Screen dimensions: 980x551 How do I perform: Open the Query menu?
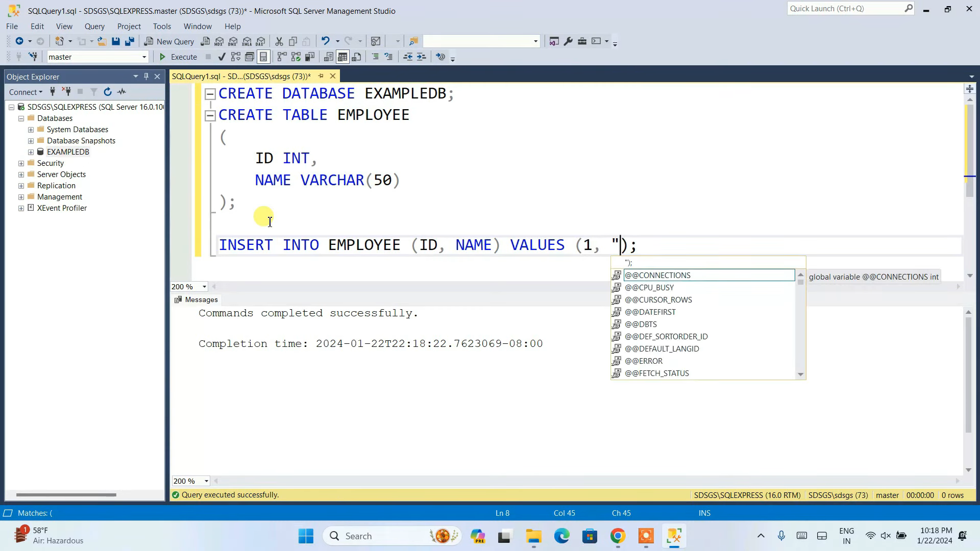[94, 26]
